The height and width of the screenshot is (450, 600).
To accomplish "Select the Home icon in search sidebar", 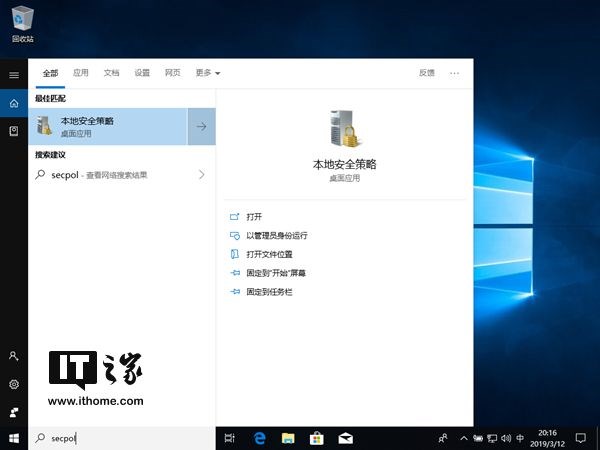I will pos(14,103).
